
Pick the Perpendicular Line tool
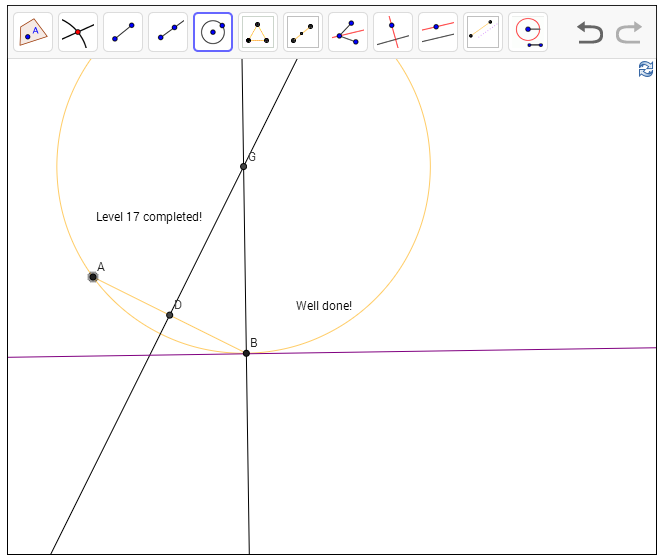(x=393, y=32)
